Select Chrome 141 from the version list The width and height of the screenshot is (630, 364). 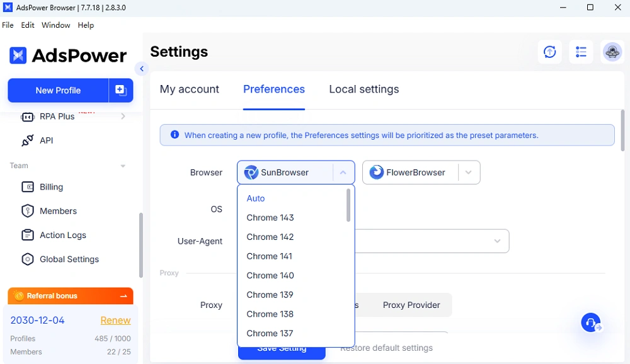pos(269,256)
